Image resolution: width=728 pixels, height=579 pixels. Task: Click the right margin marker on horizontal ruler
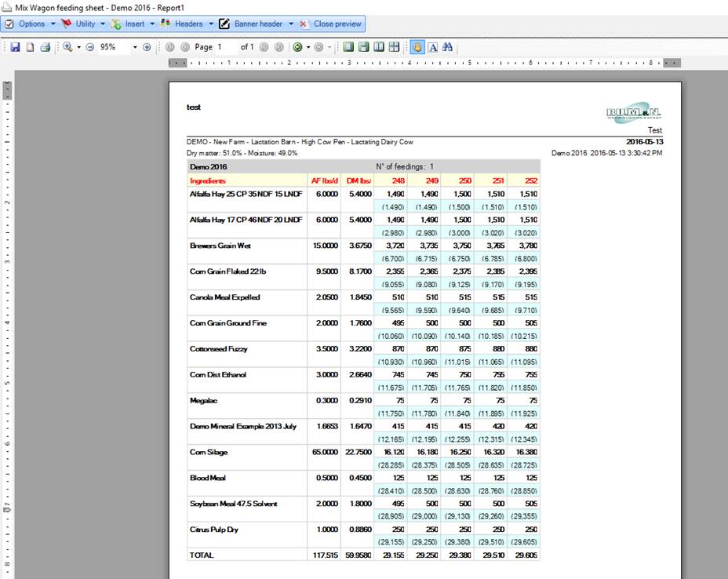672,63
